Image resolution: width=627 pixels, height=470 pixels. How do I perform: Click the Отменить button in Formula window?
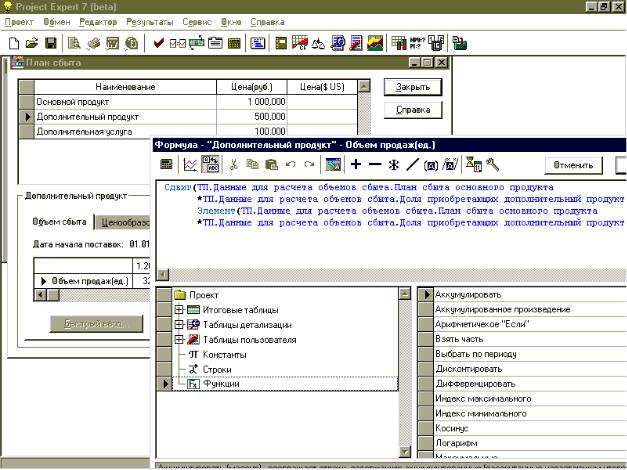pyautogui.click(x=573, y=165)
